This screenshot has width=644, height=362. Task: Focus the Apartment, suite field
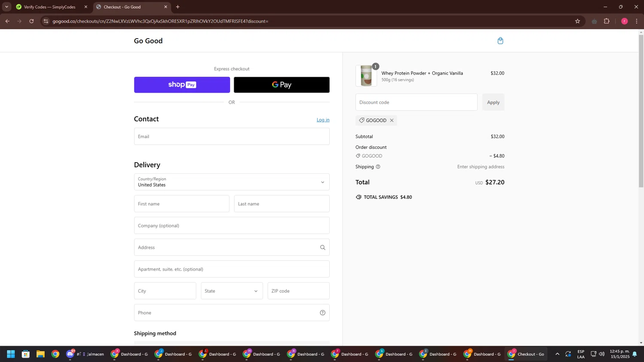[232, 269]
